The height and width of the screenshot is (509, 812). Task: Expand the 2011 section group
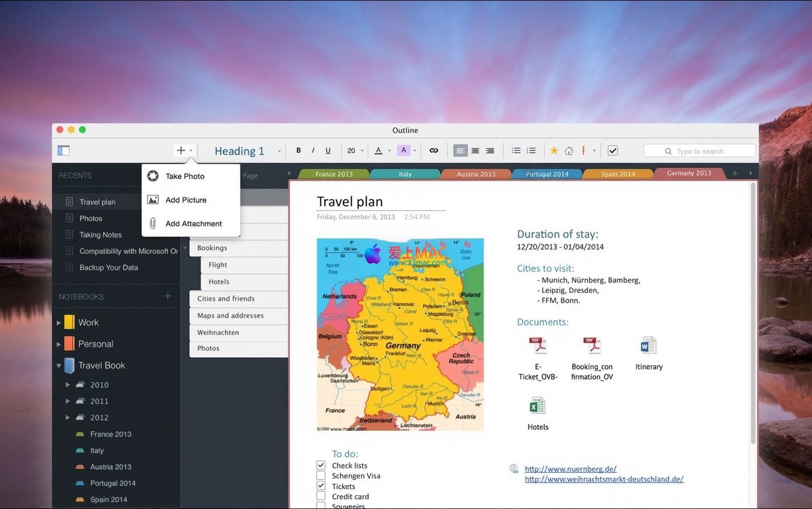[x=68, y=402]
